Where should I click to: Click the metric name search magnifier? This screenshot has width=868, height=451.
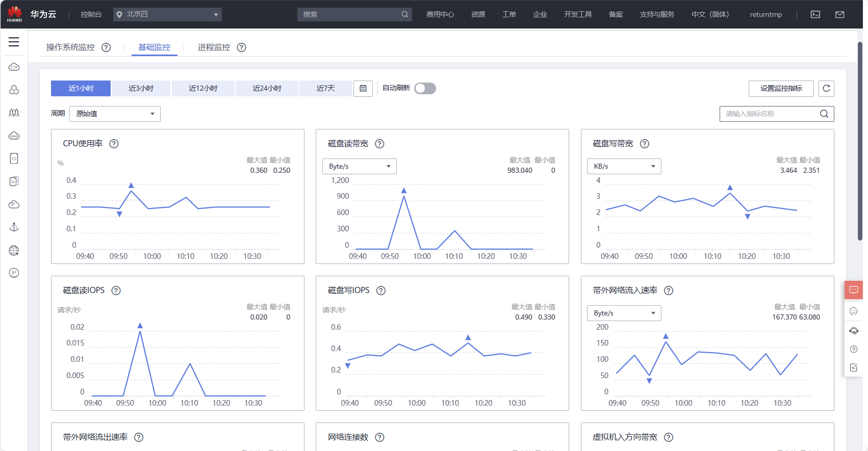click(x=824, y=114)
